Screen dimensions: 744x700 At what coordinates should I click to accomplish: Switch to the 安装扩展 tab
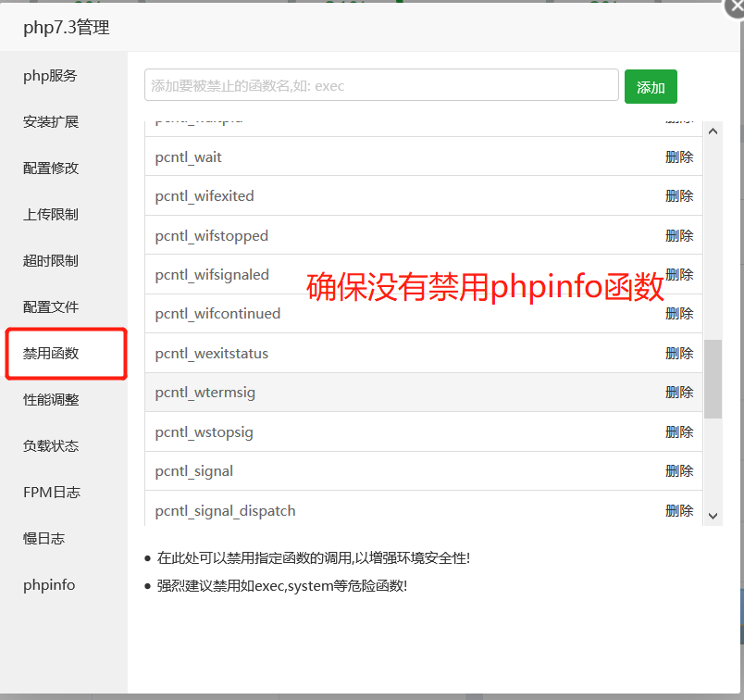pos(51,122)
